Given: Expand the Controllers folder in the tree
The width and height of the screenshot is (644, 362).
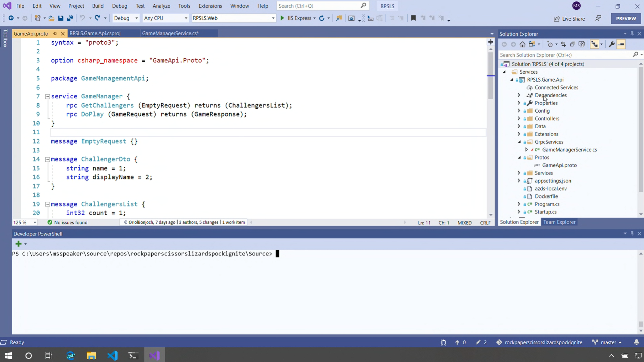Looking at the screenshot, I should tap(519, 119).
